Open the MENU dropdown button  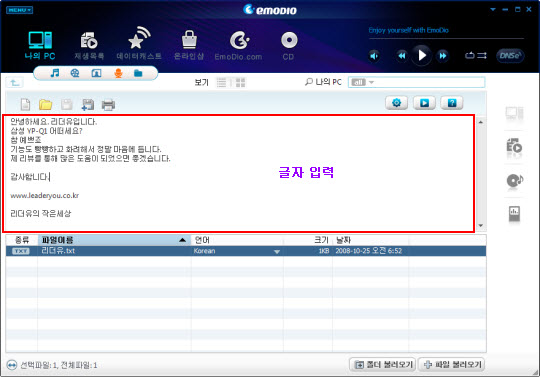19,10
